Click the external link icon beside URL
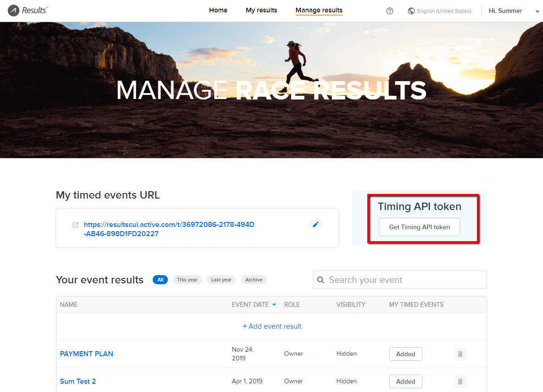The image size is (543, 392). 76,225
